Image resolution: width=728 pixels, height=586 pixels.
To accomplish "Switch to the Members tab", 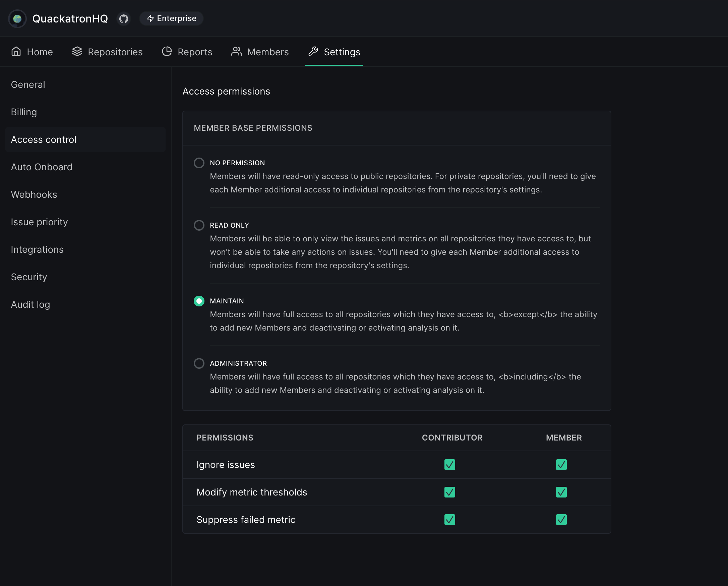I will (267, 52).
